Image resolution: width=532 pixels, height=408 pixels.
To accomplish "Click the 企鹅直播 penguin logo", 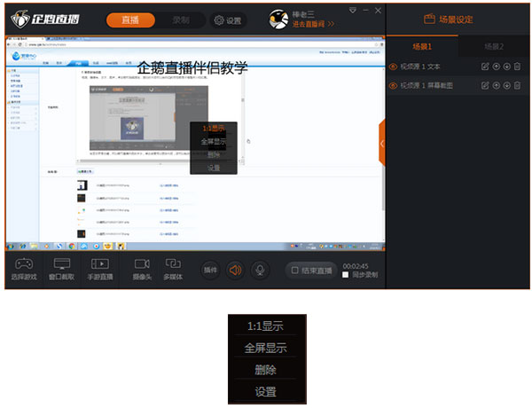I will pos(45,19).
